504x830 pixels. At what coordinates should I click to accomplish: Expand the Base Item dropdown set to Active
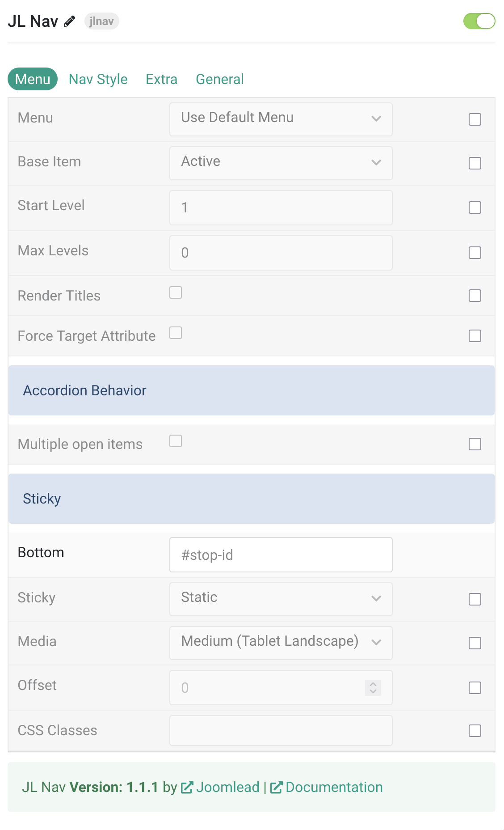click(x=281, y=163)
